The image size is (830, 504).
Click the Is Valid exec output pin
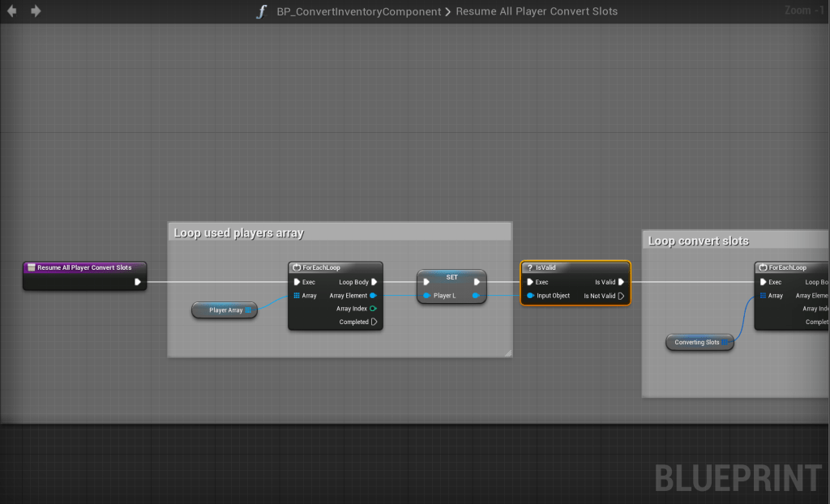point(621,282)
